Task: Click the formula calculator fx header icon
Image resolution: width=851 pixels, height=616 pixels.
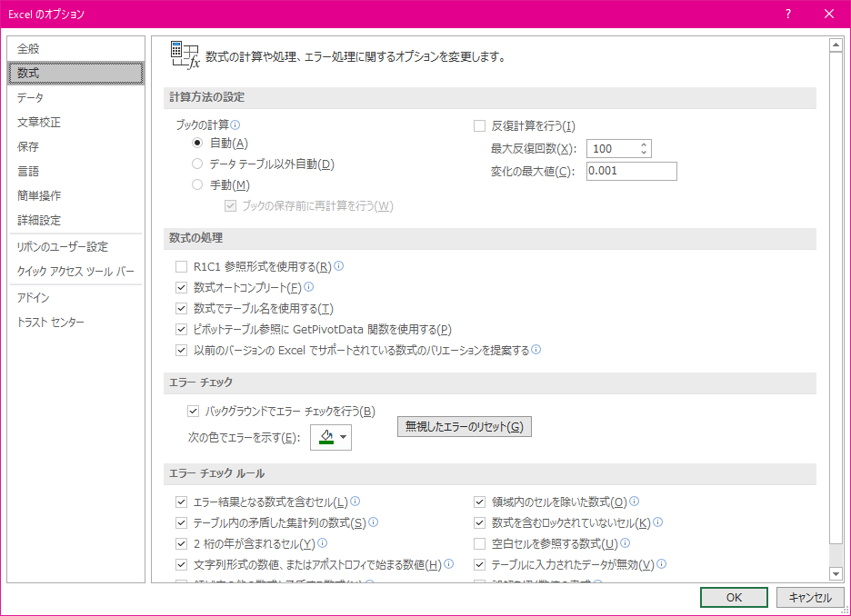Action: (x=185, y=55)
